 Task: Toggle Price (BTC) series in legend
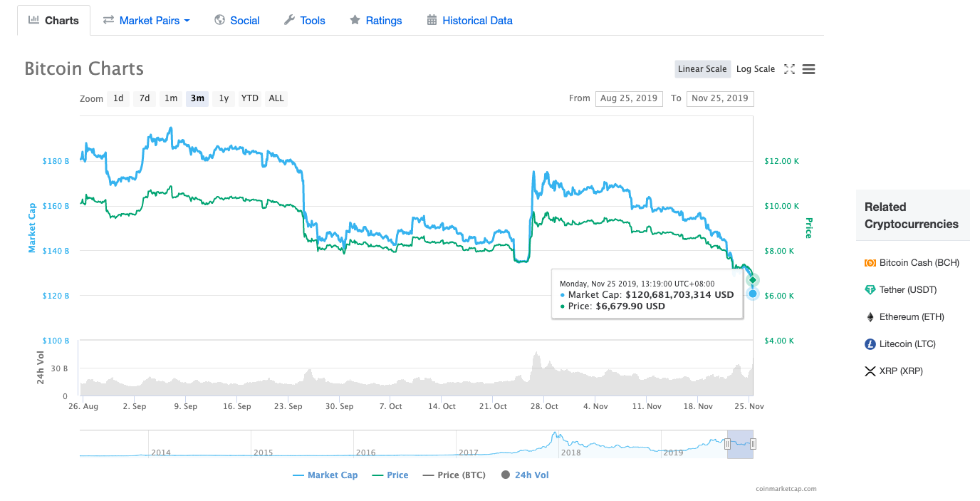454,475
